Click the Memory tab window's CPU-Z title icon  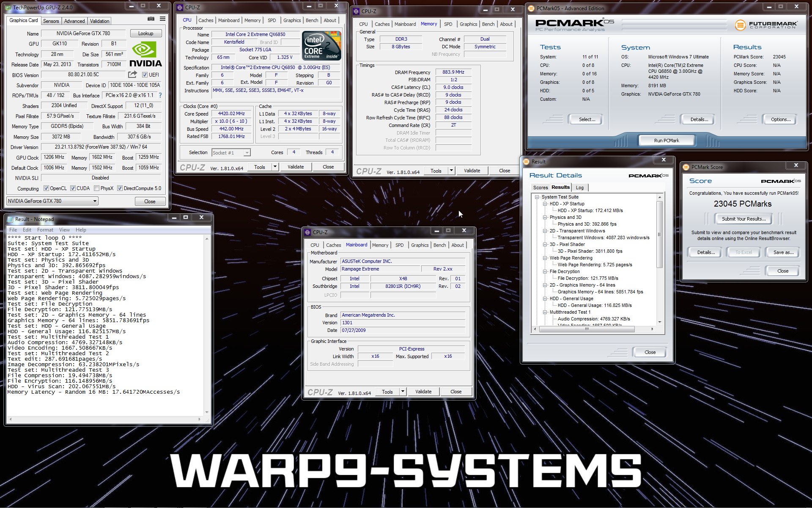(x=357, y=11)
